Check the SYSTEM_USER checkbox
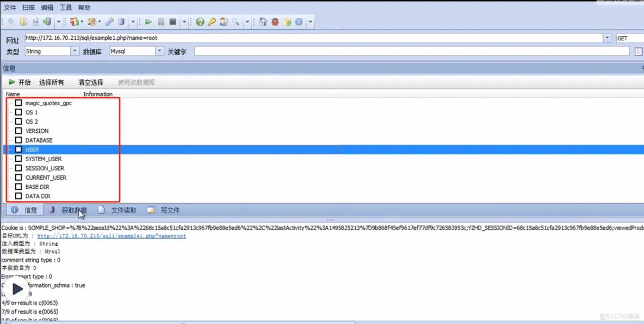This screenshot has width=644, height=324. [x=18, y=158]
